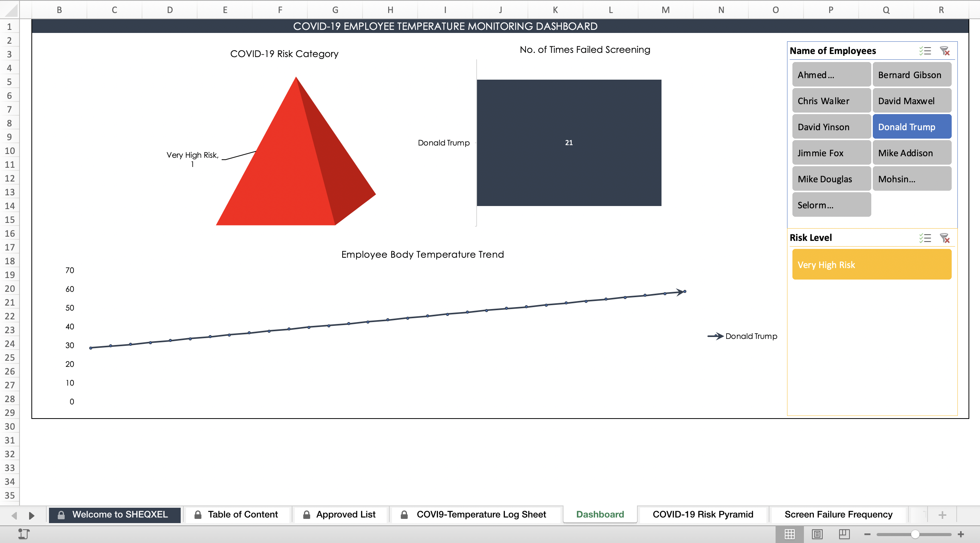Switch to Page Layout view icon
This screenshot has height=543, width=980.
817,534
